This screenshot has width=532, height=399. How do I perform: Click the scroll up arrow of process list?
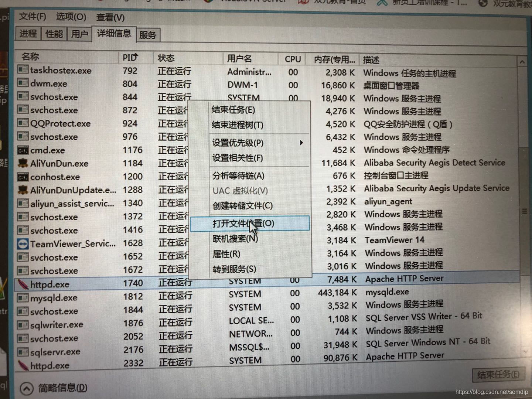[522, 62]
